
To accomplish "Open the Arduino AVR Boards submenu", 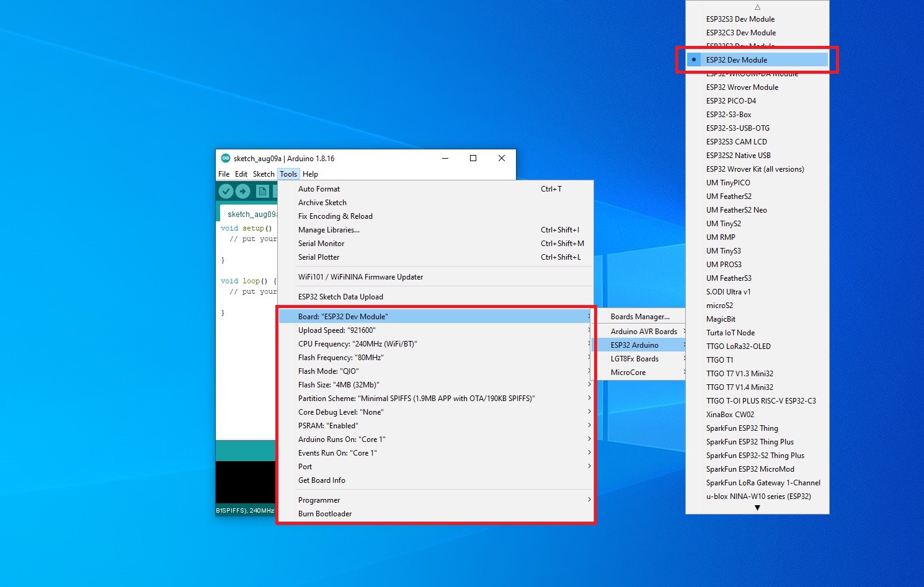I will pyautogui.click(x=644, y=332).
